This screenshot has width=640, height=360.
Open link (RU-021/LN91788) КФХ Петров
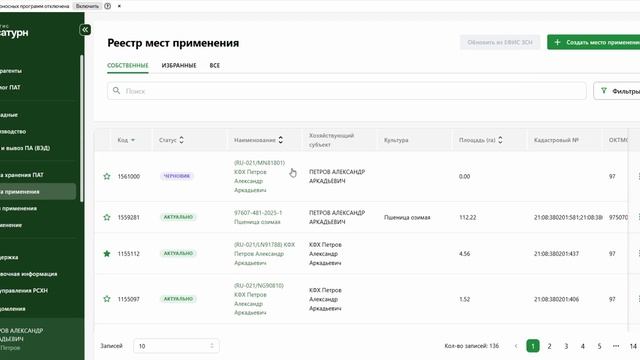(x=264, y=253)
